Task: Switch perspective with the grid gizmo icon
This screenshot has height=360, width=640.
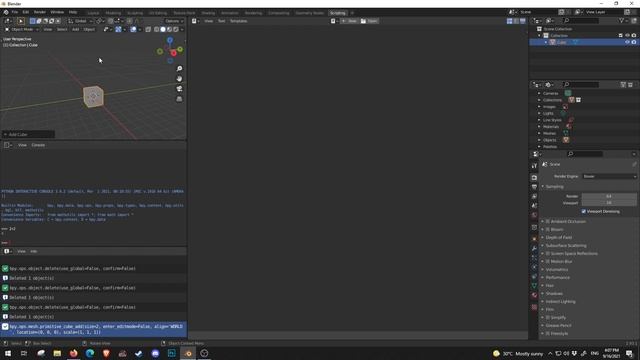Action: [179, 99]
